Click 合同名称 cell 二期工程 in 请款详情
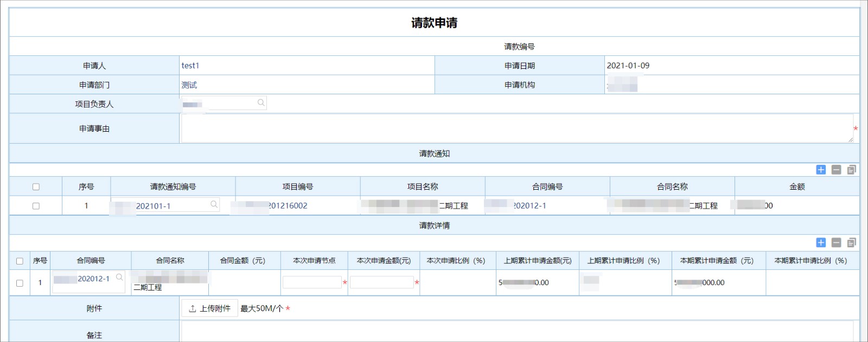The image size is (868, 342). click(170, 282)
